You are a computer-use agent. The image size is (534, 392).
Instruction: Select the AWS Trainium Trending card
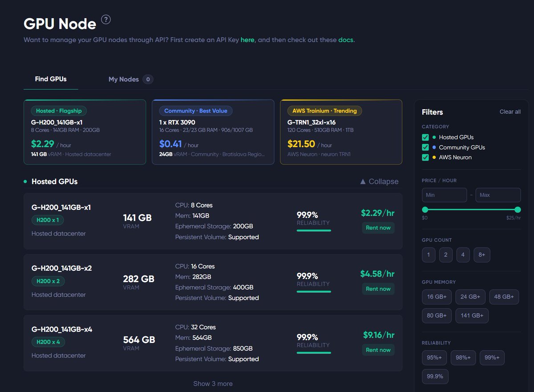click(x=341, y=132)
